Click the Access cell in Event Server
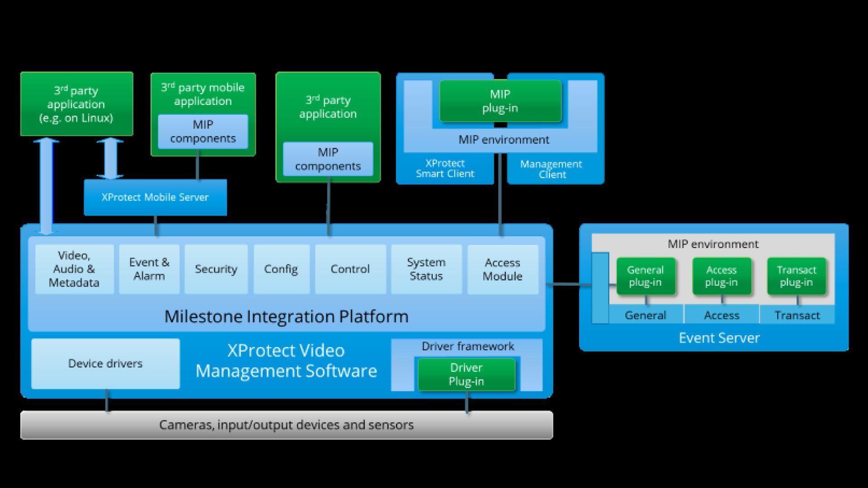 click(722, 315)
